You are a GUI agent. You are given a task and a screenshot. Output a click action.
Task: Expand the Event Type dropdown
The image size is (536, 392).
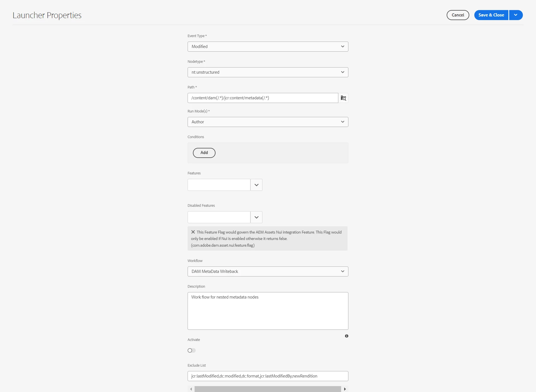point(268,47)
